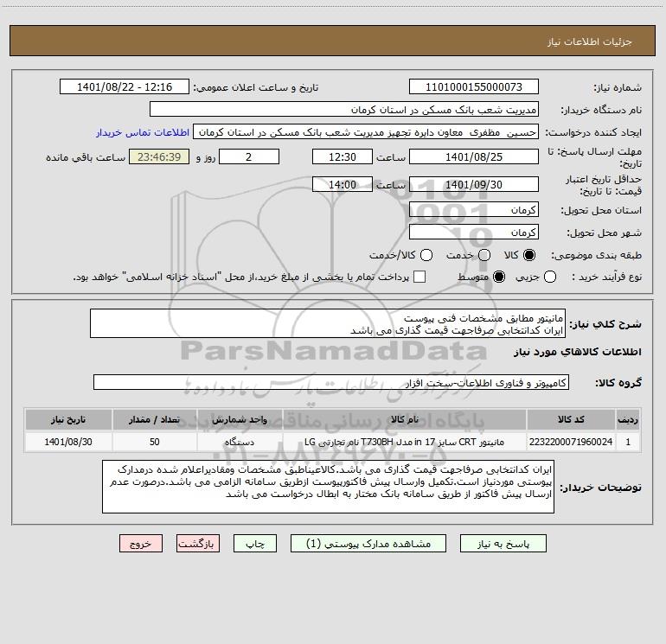Click product code cell 2232200071960024

(571, 442)
